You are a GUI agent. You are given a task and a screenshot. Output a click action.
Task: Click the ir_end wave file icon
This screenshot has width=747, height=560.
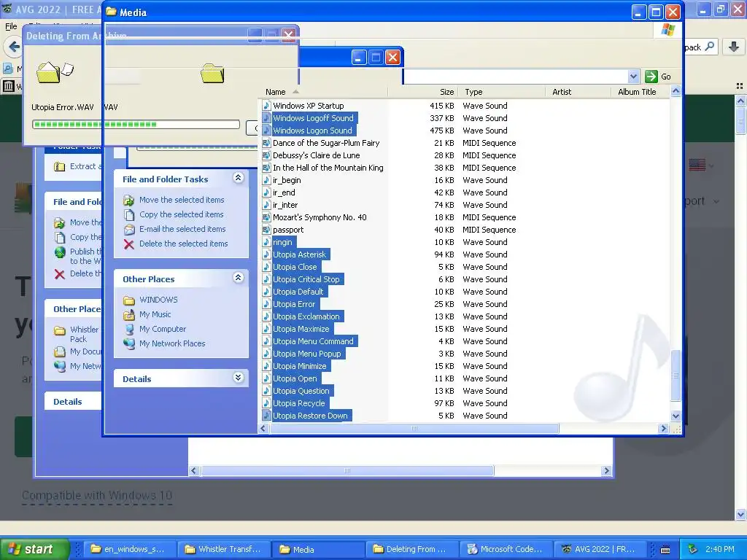[x=267, y=192]
